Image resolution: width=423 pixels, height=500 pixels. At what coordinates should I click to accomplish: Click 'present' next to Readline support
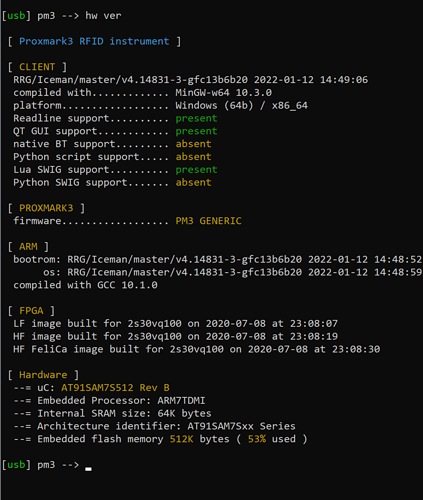click(x=196, y=119)
